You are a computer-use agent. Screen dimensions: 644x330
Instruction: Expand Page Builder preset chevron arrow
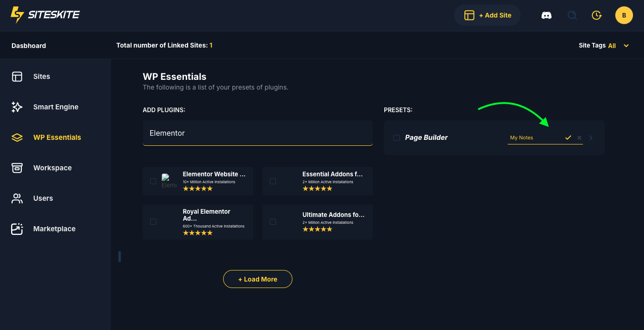[x=591, y=138]
